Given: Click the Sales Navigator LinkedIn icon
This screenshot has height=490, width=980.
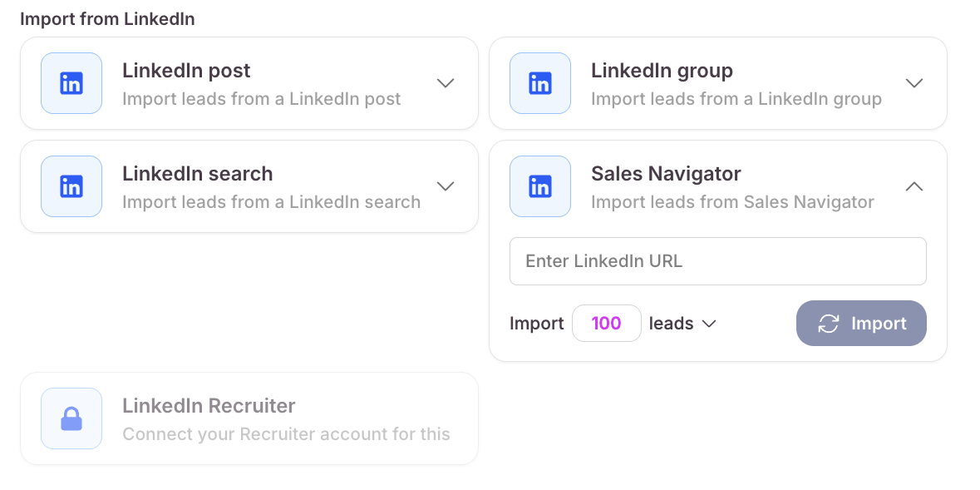Looking at the screenshot, I should click(x=540, y=186).
